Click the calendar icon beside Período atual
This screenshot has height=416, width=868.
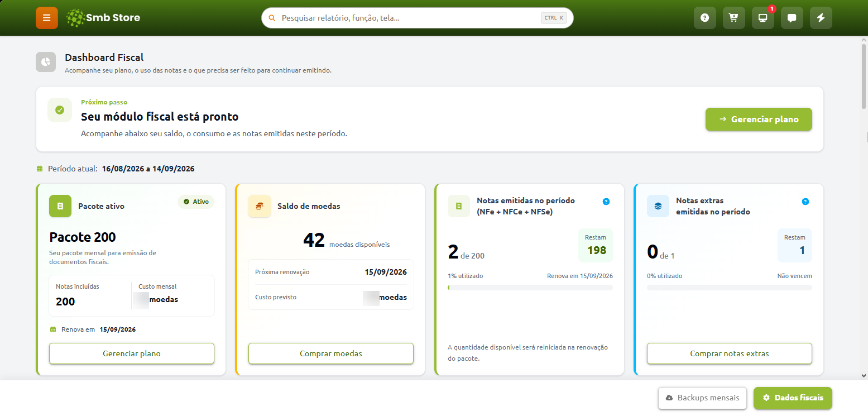pyautogui.click(x=40, y=169)
